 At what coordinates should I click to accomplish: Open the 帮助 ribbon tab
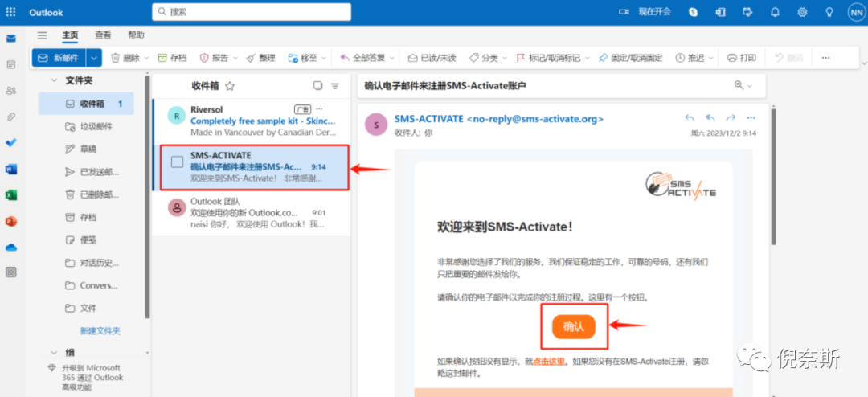pos(136,35)
